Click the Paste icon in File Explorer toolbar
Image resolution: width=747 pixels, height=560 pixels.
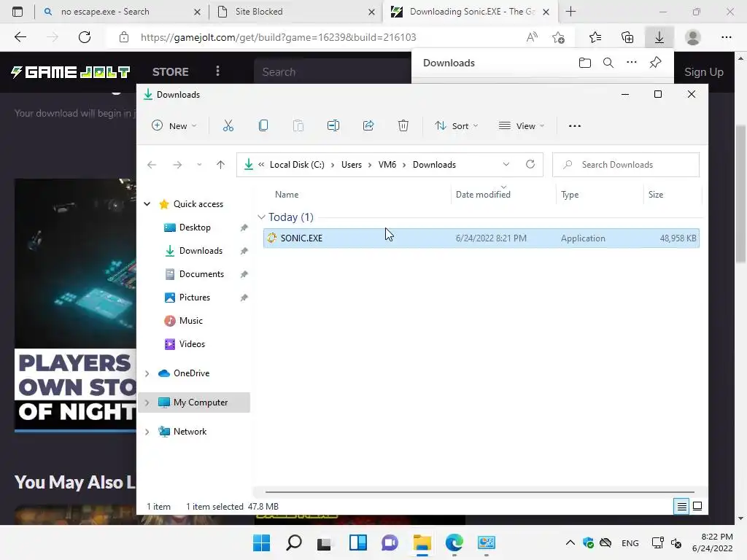(298, 125)
